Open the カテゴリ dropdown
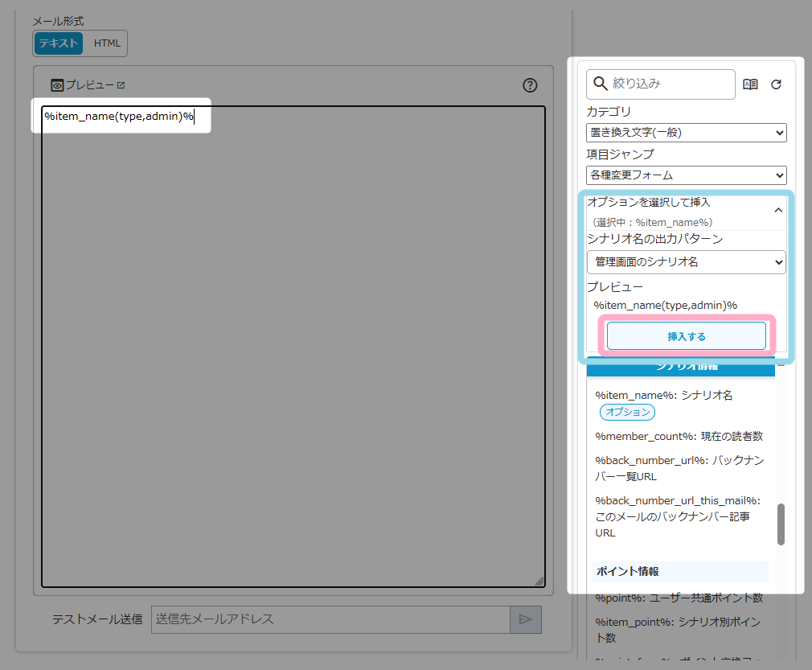Viewport: 812px width, 670px height. click(x=686, y=133)
